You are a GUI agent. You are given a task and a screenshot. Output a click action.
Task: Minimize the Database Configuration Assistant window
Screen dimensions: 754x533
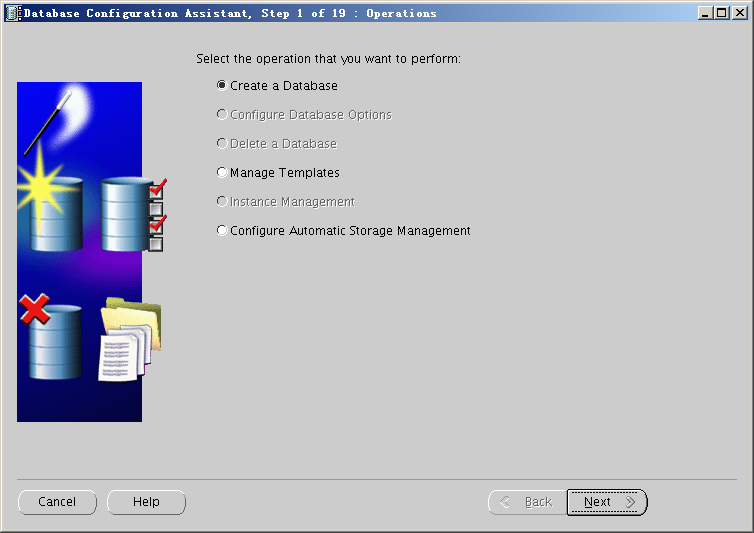point(706,13)
